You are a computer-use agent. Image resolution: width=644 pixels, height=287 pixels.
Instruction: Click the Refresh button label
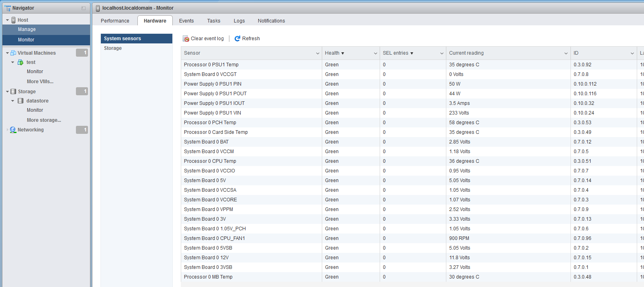tap(251, 39)
